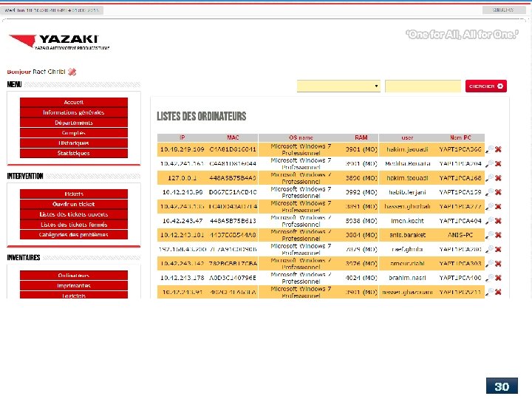
Task: Delete hassen.ghorbali's PC entry
Action: click(498, 206)
